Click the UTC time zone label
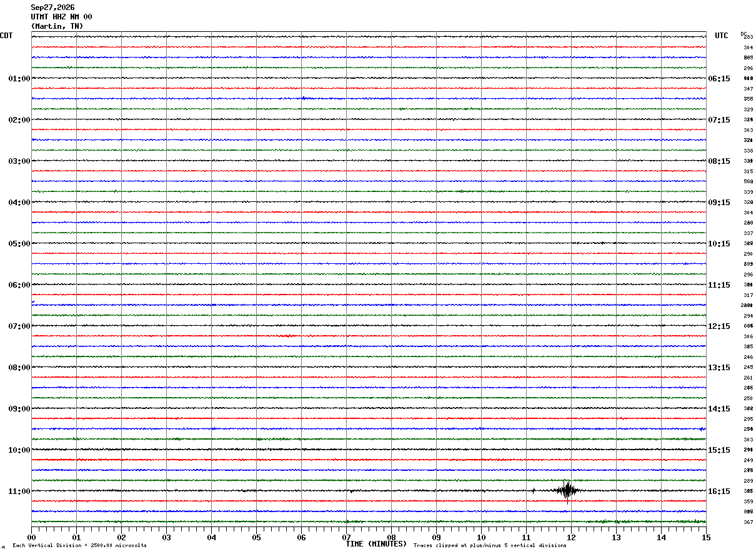 [x=722, y=36]
